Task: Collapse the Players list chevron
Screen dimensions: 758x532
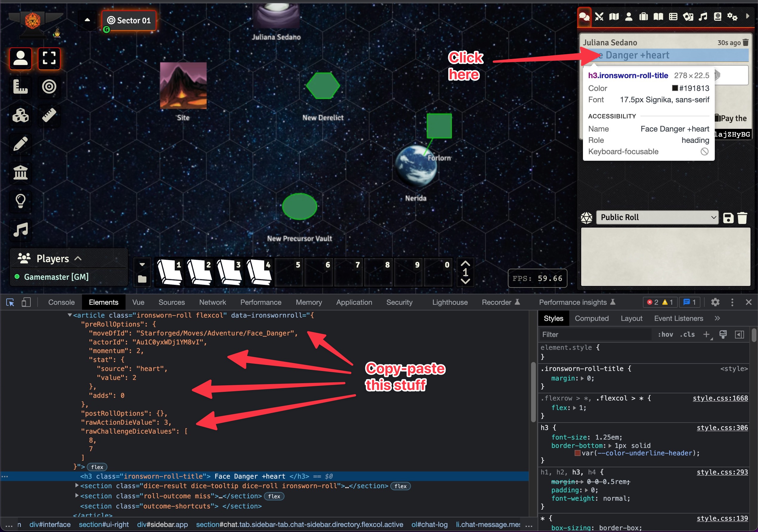Action: coord(78,259)
